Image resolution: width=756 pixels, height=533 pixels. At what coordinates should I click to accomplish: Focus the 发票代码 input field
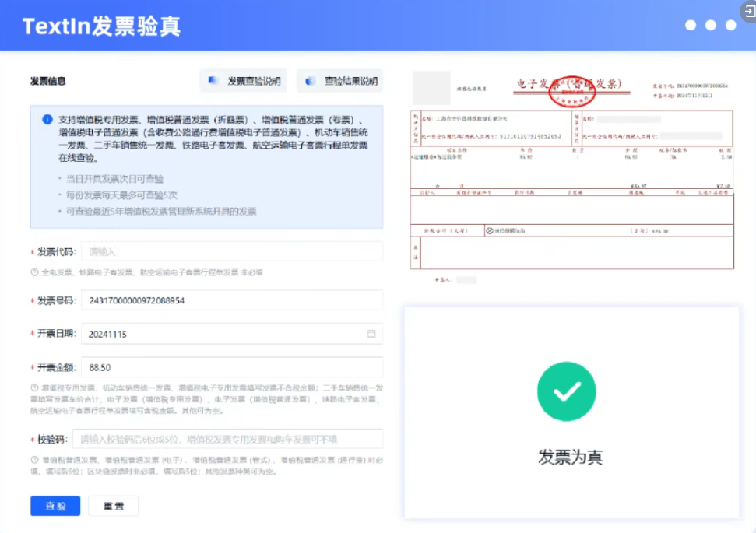[232, 251]
